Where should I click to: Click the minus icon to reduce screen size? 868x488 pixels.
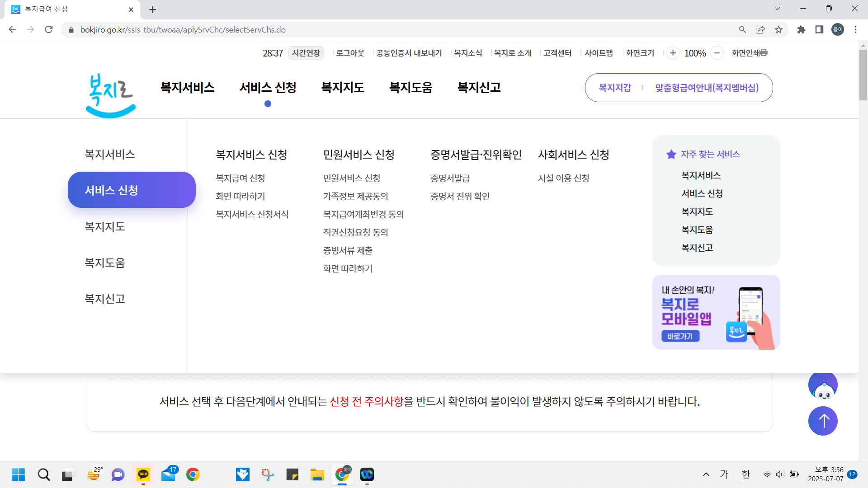[x=717, y=53]
